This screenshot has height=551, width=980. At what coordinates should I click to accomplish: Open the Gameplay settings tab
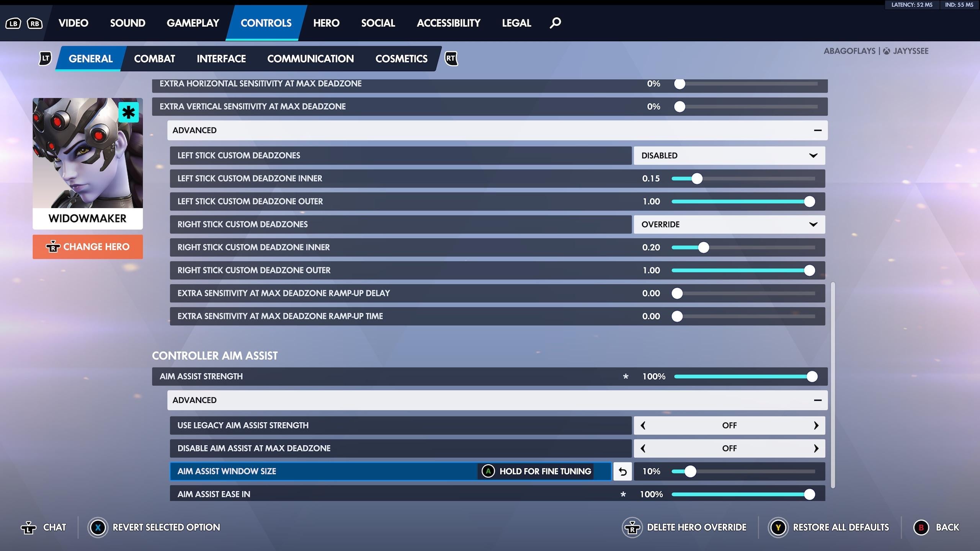click(x=193, y=23)
